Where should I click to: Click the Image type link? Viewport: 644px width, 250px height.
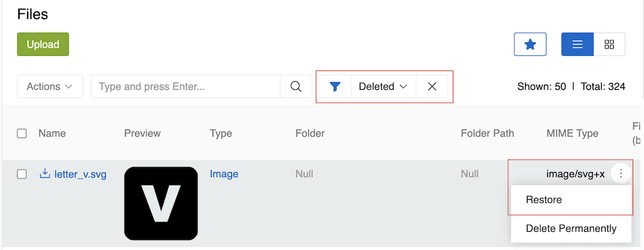[x=224, y=174]
